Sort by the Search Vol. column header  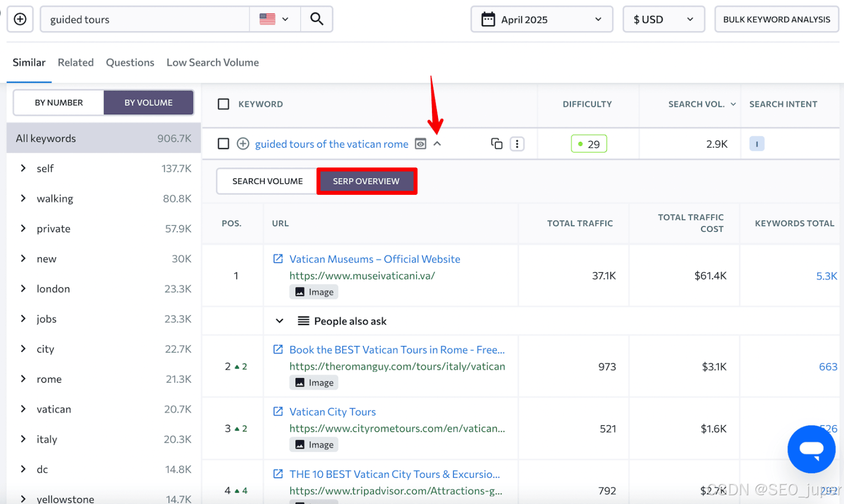pyautogui.click(x=702, y=104)
